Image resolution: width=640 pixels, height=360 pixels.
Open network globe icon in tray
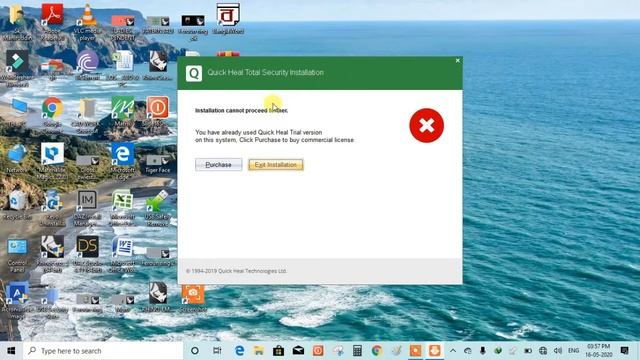543,351
